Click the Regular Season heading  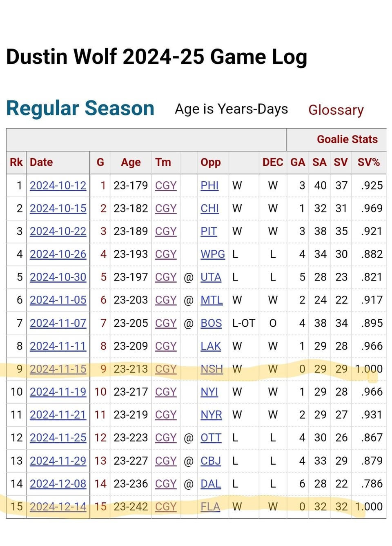pyautogui.click(x=80, y=108)
